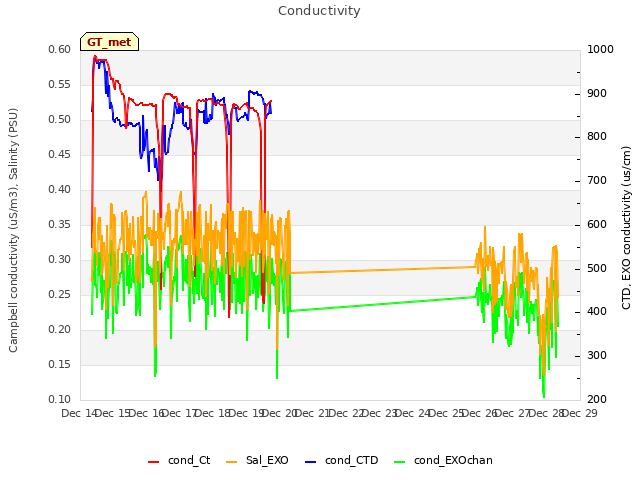Click the 800 right axis tick
Screen dimensions: 640x480
pos(597,136)
